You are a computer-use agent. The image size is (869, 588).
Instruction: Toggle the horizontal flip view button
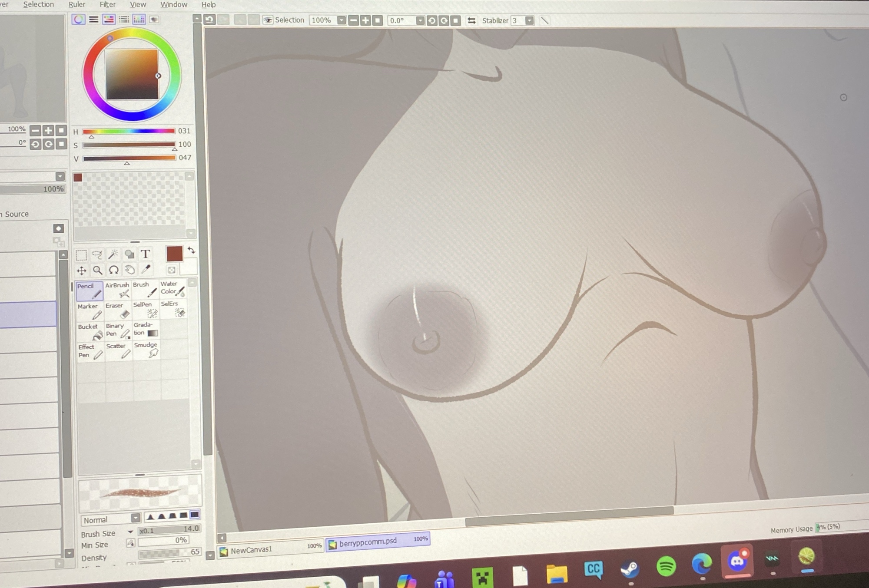coord(471,20)
